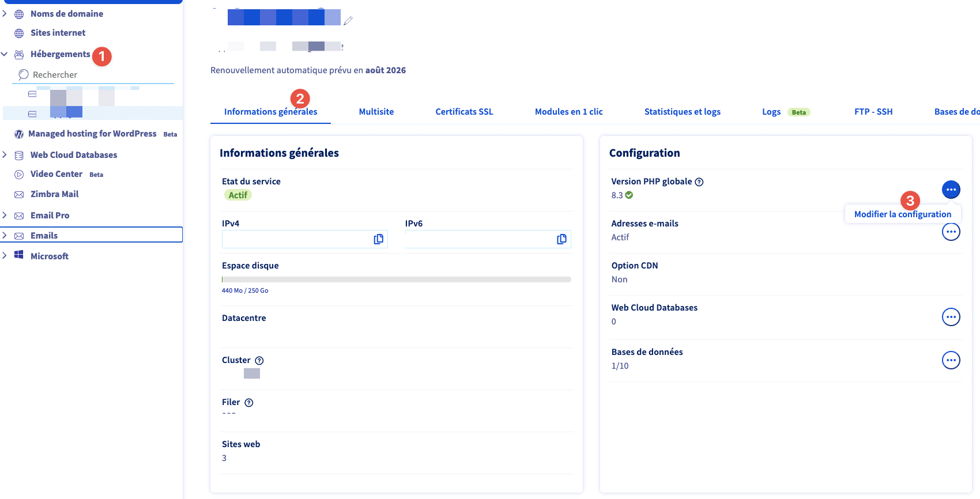
Task: Collapse the Hébergements section
Action: tap(5, 54)
